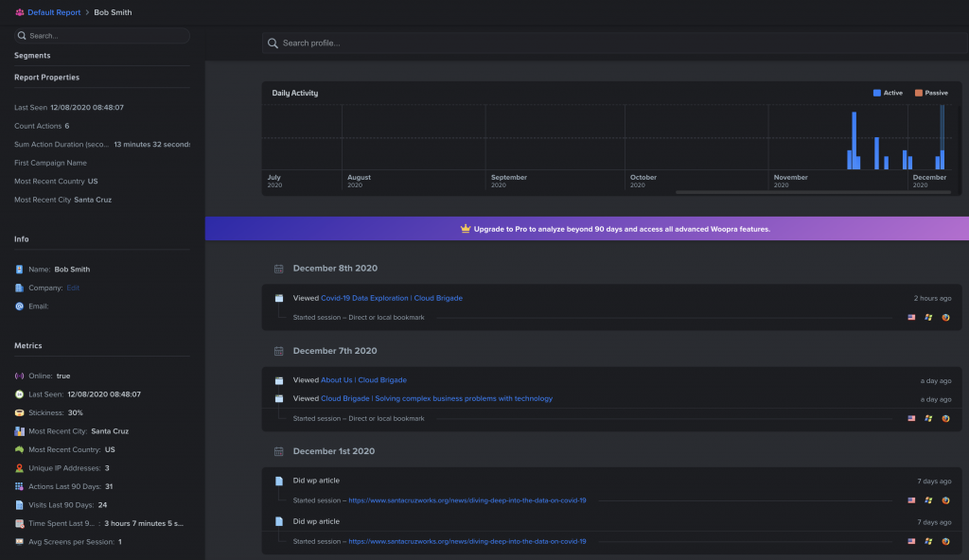Open the first santacruzworks.org covid-19 session link

coord(467,500)
